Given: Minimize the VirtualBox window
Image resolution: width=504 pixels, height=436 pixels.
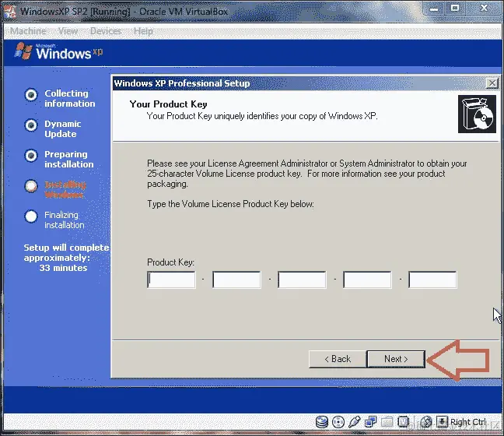Looking at the screenshot, I should coord(433,8).
